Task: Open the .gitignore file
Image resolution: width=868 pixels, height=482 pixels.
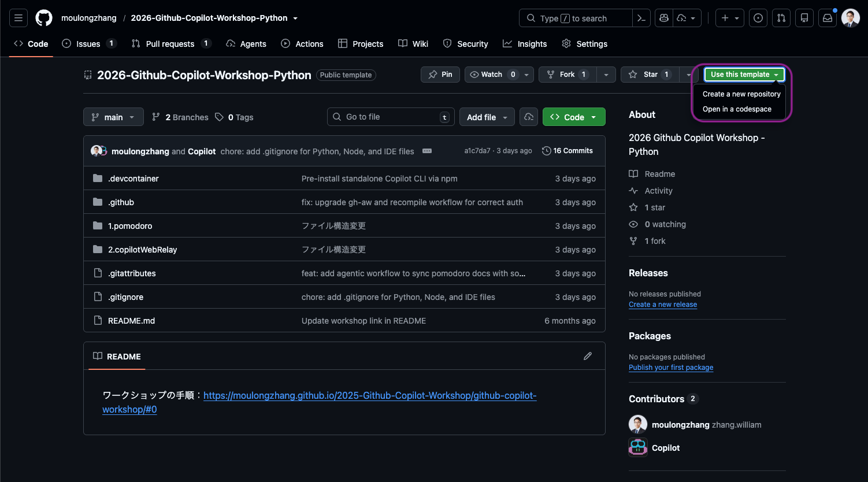Action: [x=125, y=297]
